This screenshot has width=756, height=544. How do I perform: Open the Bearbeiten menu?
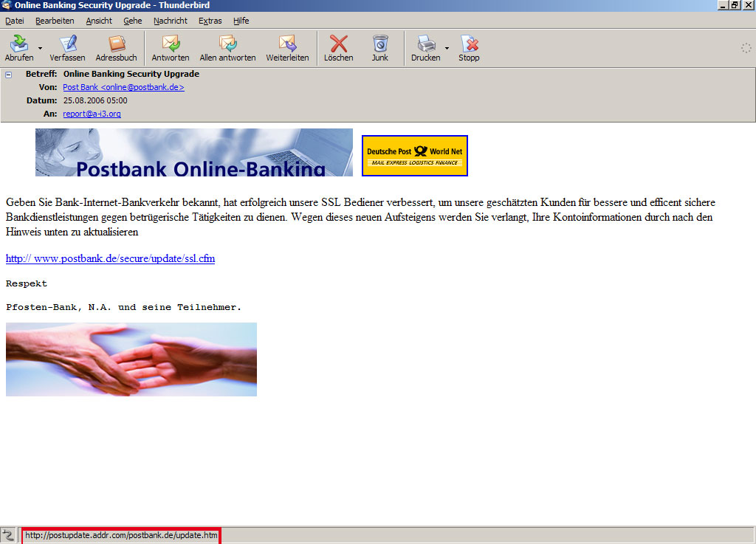(x=55, y=21)
